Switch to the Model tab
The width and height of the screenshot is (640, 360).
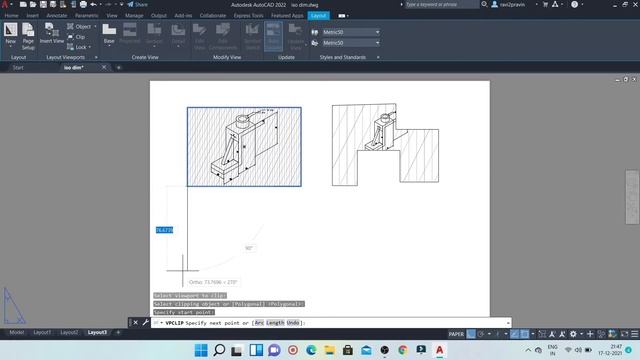(x=17, y=333)
